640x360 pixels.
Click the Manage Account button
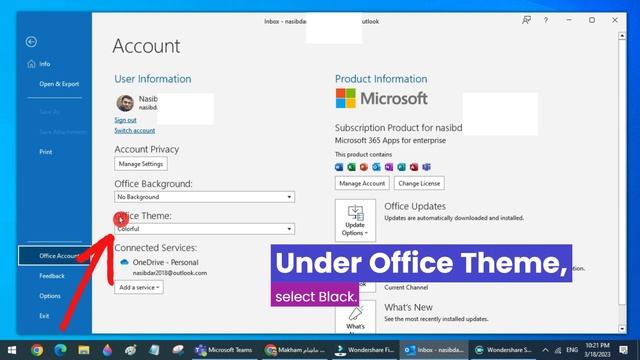(362, 183)
